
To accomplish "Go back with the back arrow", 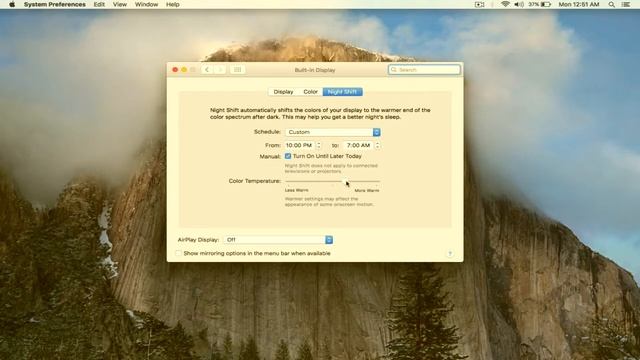I will click(207, 70).
